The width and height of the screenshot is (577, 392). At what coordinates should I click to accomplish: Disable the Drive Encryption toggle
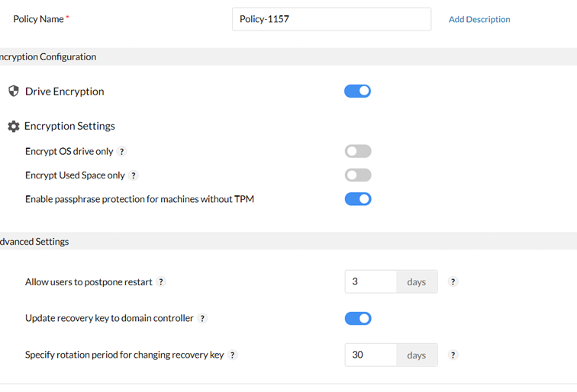(357, 92)
